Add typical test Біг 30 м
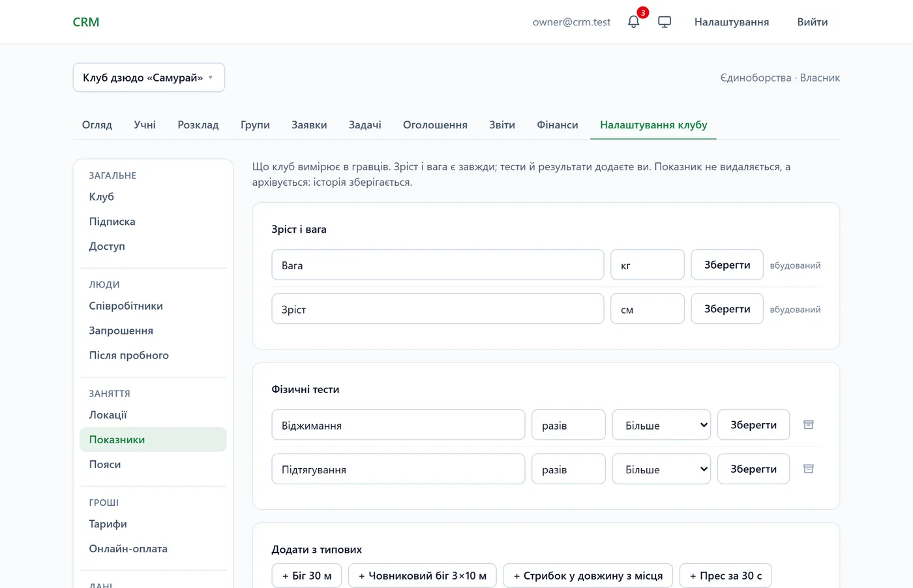913x588 pixels. pyautogui.click(x=307, y=576)
